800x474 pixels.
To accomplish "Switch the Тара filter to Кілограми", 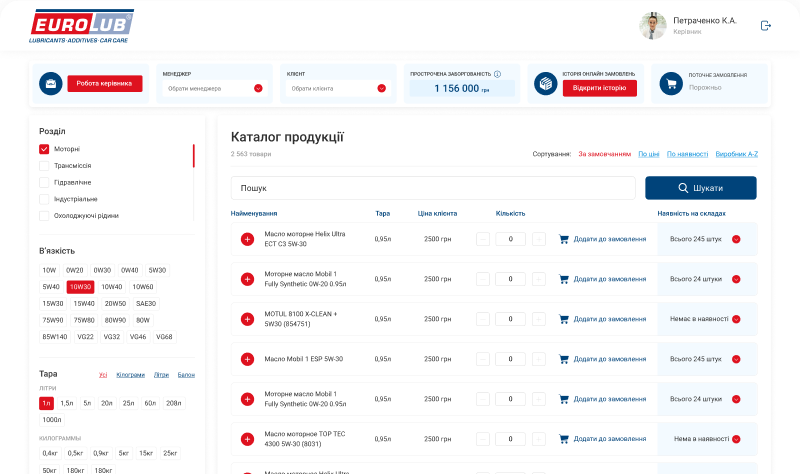I will (x=130, y=376).
